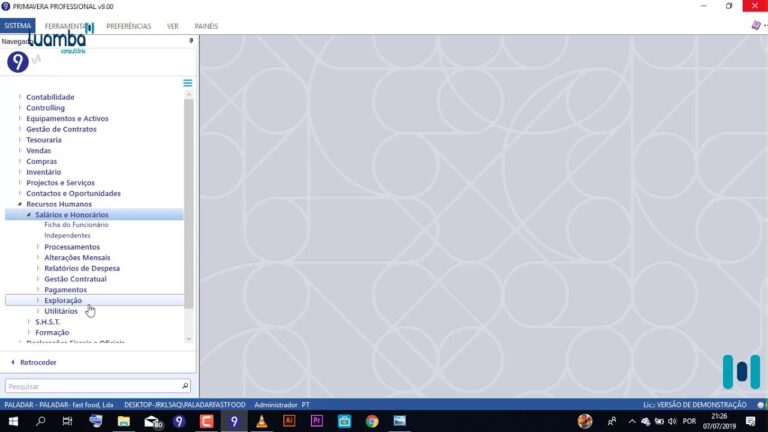Image resolution: width=768 pixels, height=432 pixels.
Task: Expand the Processamentos node
Action: pos(38,247)
